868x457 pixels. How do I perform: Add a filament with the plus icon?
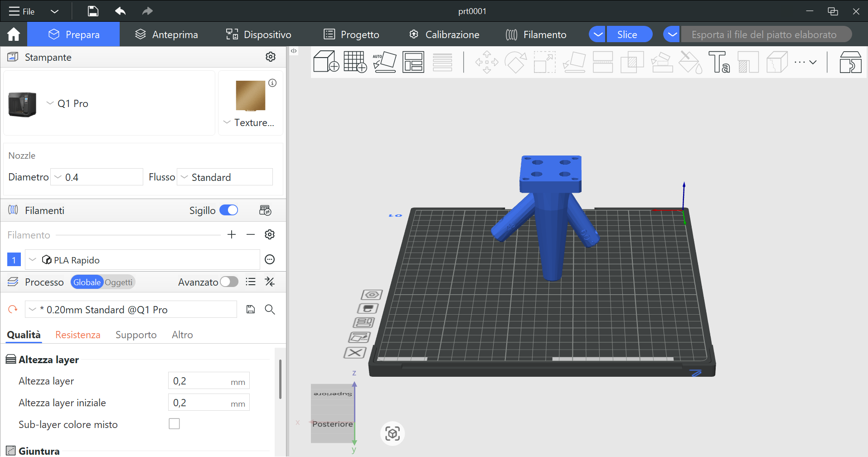point(232,234)
